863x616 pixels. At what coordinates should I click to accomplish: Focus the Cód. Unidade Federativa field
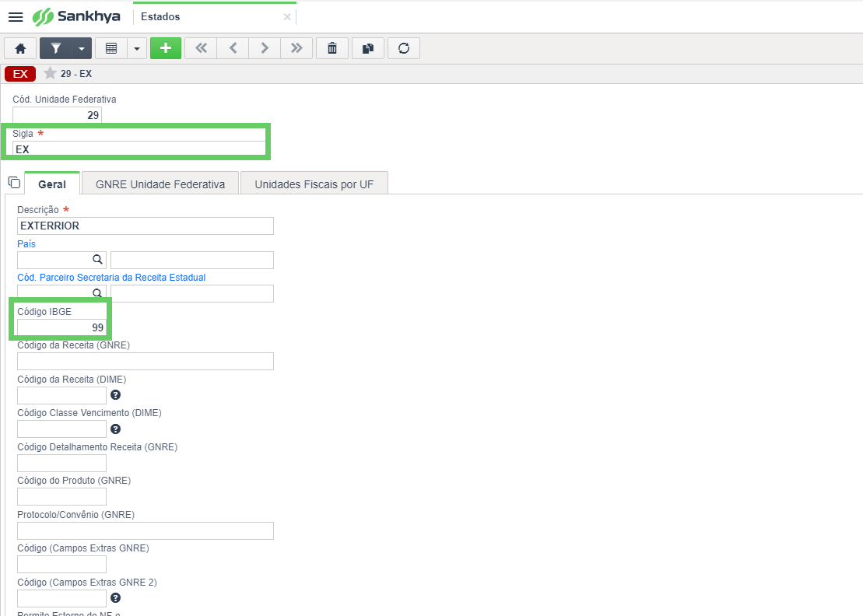58,115
